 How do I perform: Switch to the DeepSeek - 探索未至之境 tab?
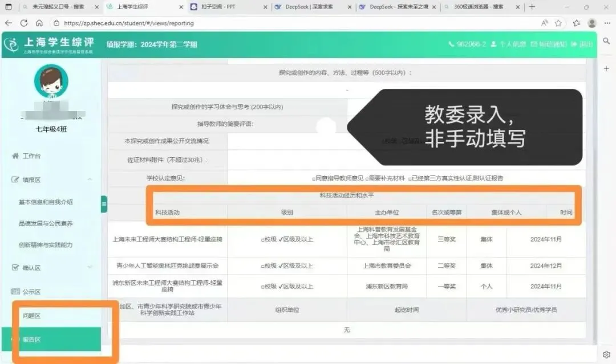coord(398,7)
